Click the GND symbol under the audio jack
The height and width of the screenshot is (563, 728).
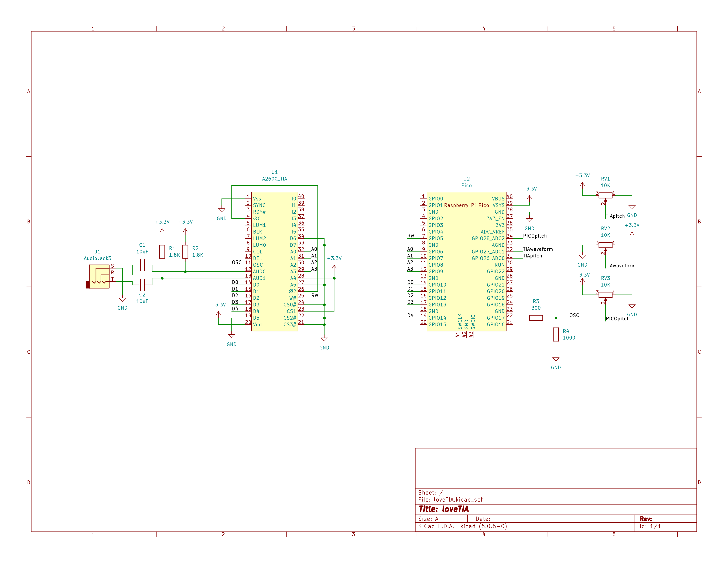point(122,300)
